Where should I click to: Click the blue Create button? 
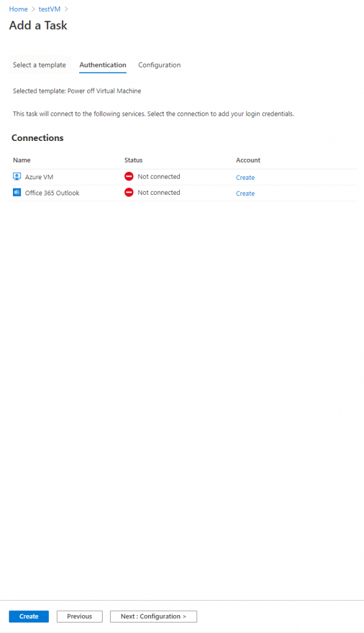[28, 616]
